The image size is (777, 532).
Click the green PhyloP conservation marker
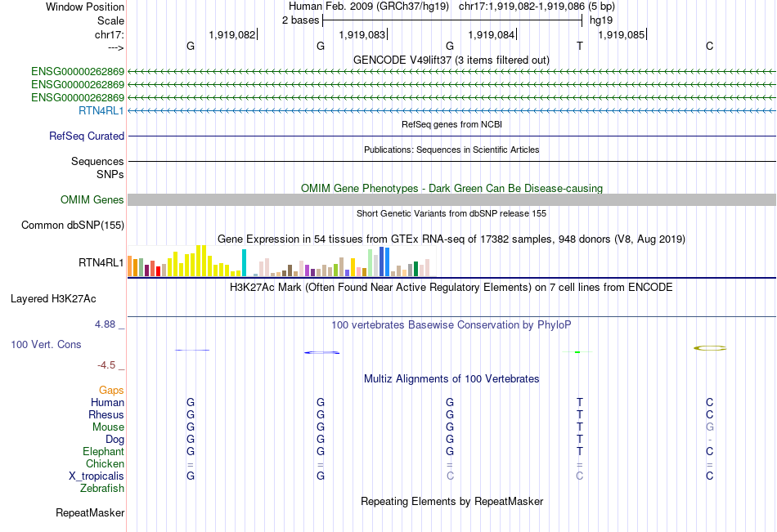pos(577,351)
